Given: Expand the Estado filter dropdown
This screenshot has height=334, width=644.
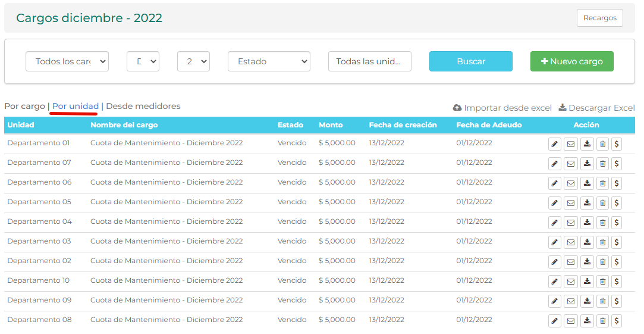Looking at the screenshot, I should pos(269,61).
